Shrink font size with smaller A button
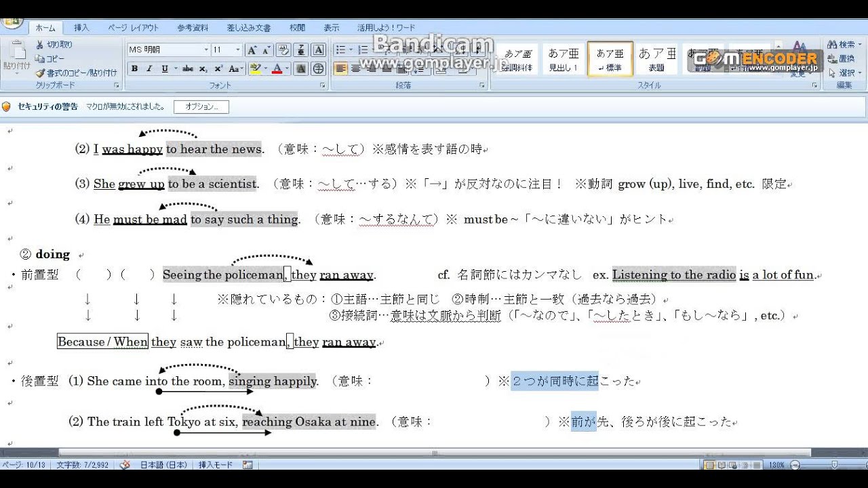This screenshot has width=868, height=488. click(x=266, y=50)
